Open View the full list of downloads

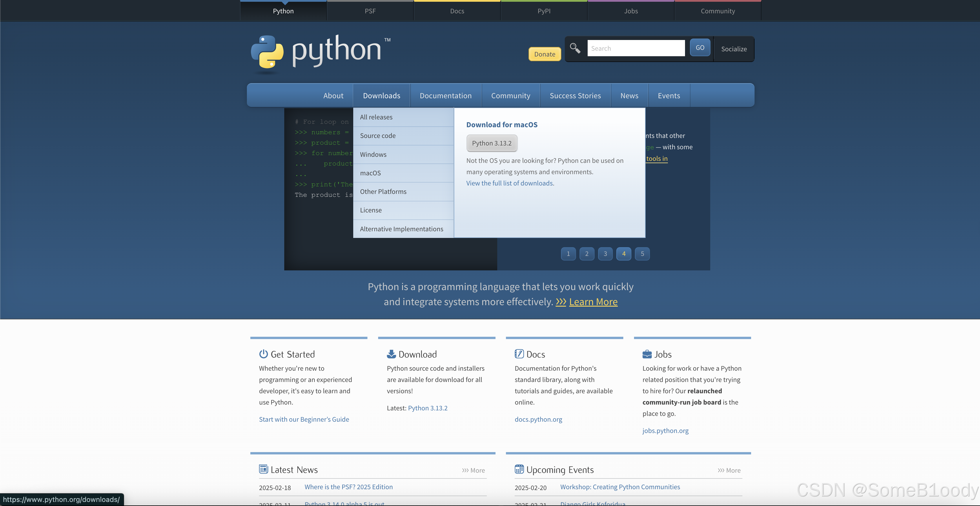pos(510,183)
